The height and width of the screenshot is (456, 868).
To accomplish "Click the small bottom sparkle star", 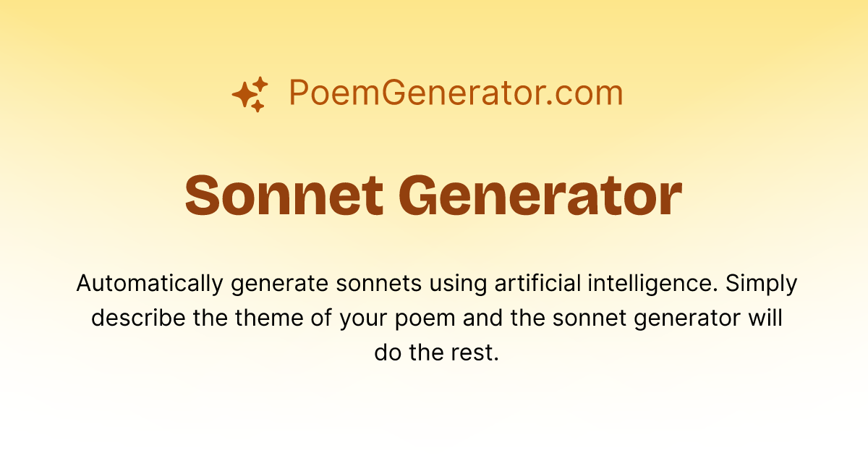I will click(x=258, y=106).
